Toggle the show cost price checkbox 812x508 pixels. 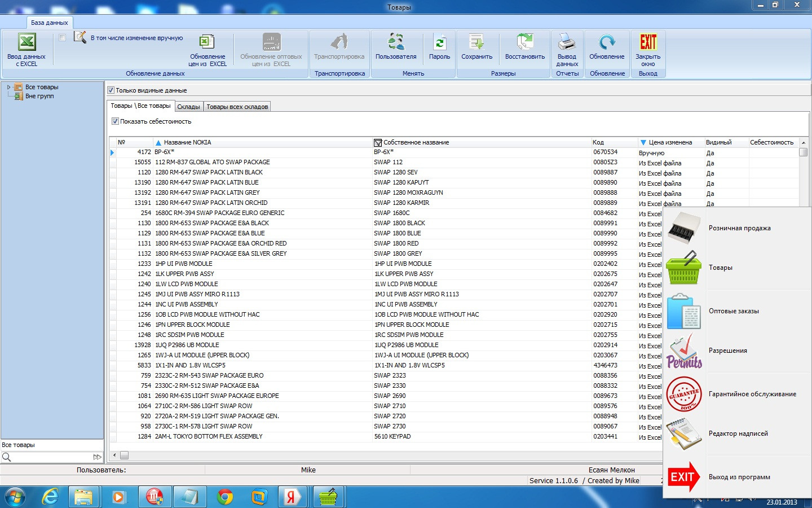pyautogui.click(x=115, y=121)
